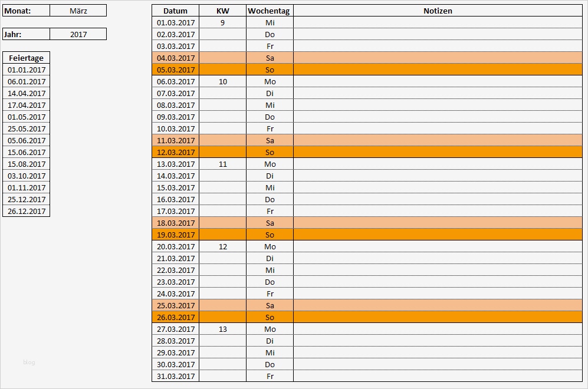Click the KW column header

point(222,11)
